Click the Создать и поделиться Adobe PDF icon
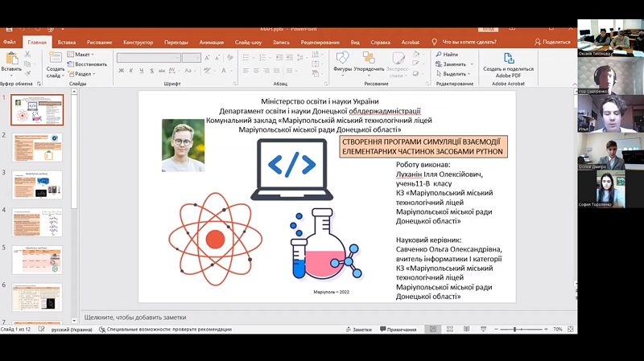 (x=509, y=58)
